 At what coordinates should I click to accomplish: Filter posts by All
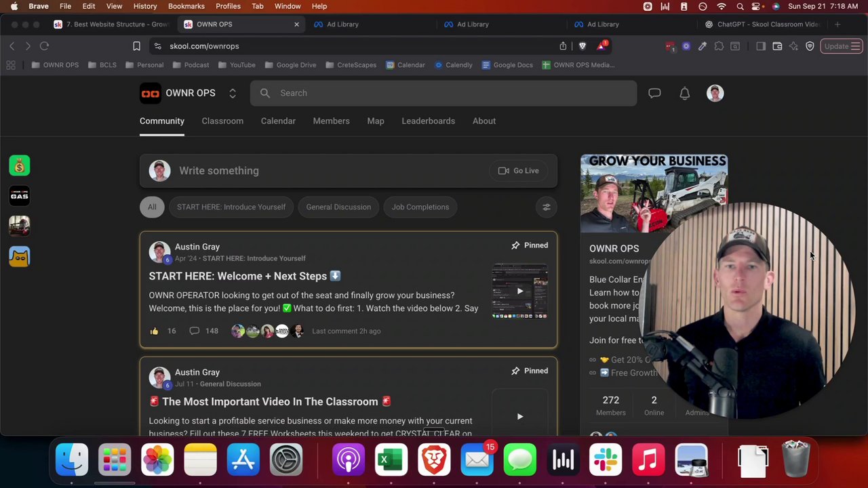(x=152, y=207)
